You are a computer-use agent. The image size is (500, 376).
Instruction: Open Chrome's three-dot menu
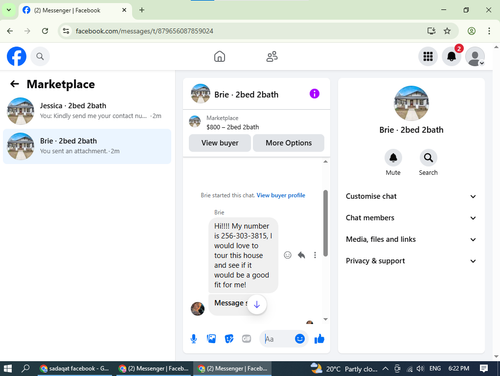489,31
